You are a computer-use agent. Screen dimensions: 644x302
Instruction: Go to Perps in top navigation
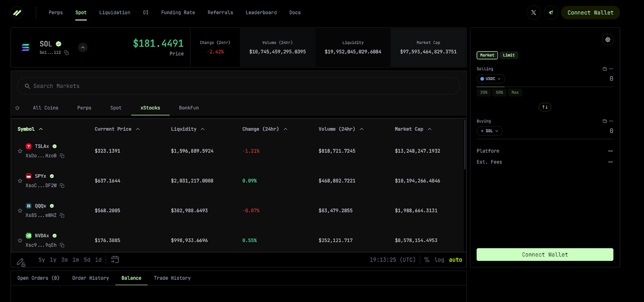click(x=56, y=12)
